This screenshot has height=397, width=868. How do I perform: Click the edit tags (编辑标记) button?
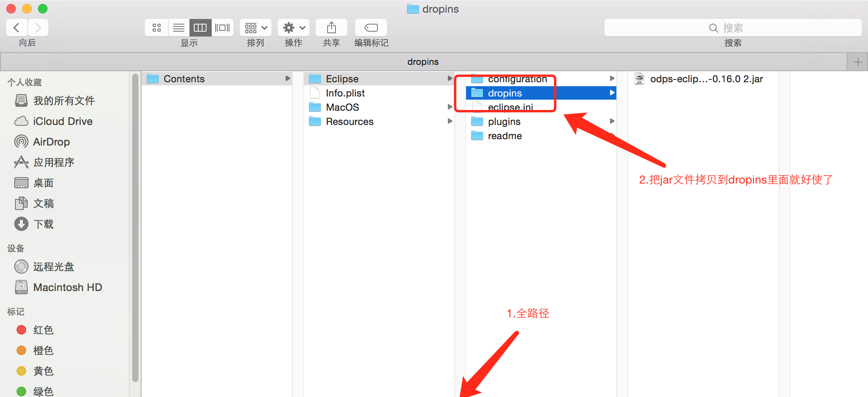pos(371,28)
